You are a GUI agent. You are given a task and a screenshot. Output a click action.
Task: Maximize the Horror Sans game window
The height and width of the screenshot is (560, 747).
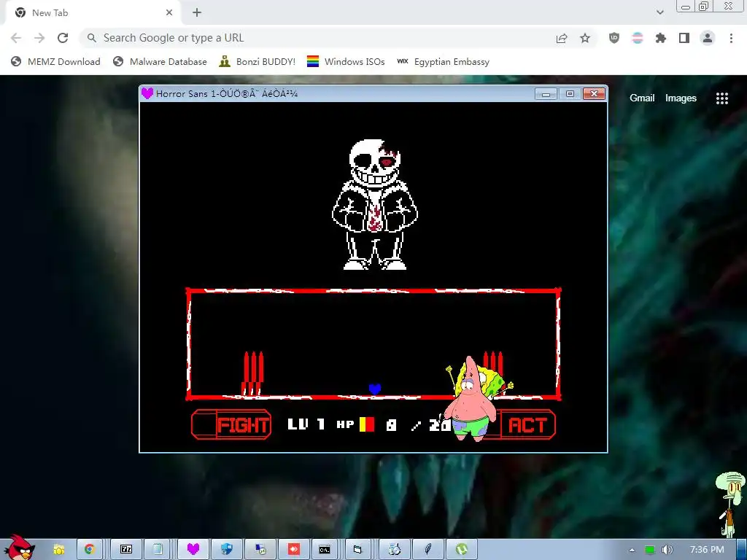point(570,94)
